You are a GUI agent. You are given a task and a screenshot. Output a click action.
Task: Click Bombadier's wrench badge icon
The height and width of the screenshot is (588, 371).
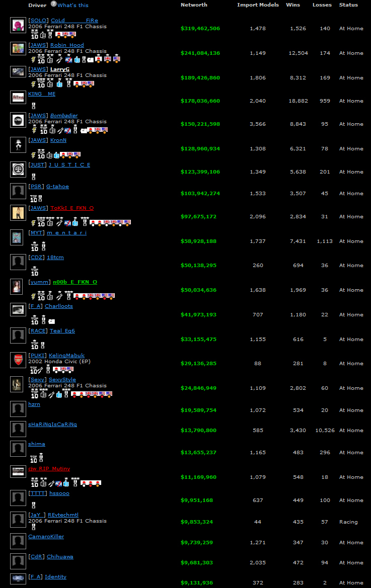(59, 130)
